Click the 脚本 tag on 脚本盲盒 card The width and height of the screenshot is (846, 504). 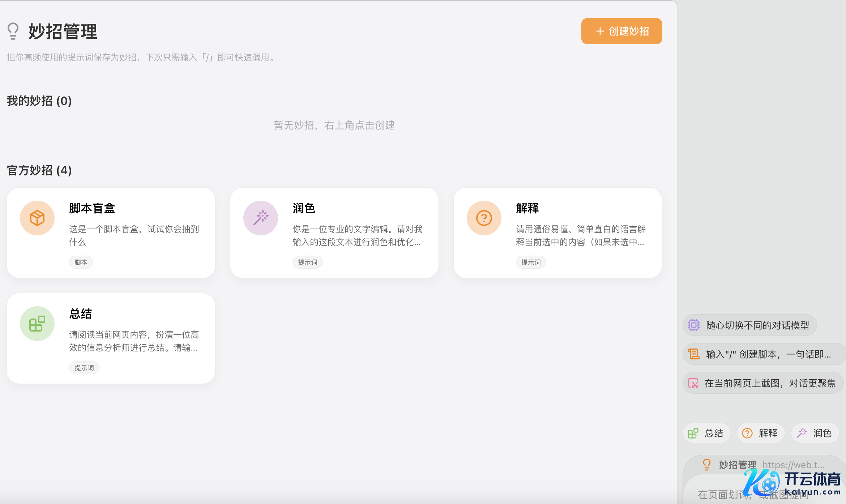[x=81, y=262]
